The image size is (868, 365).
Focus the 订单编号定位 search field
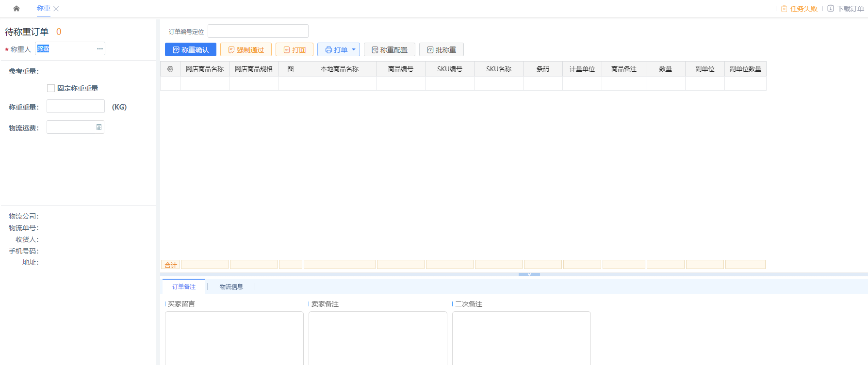[x=258, y=31]
